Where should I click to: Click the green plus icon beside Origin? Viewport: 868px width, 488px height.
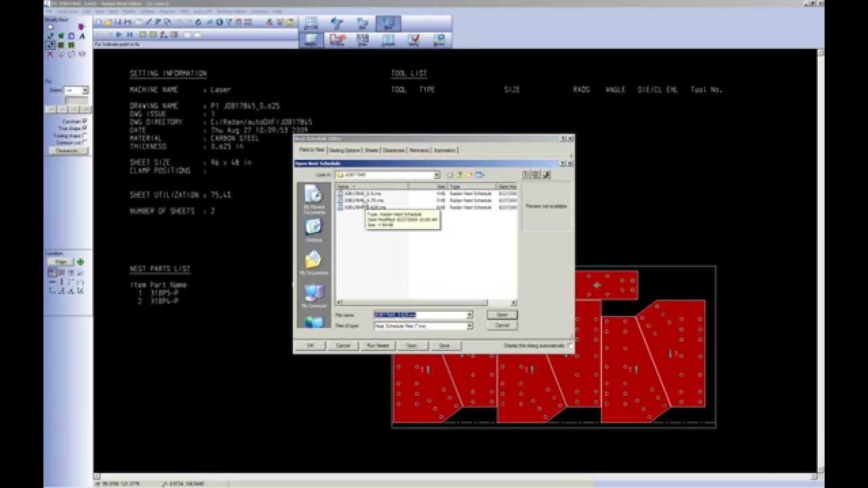click(80, 262)
